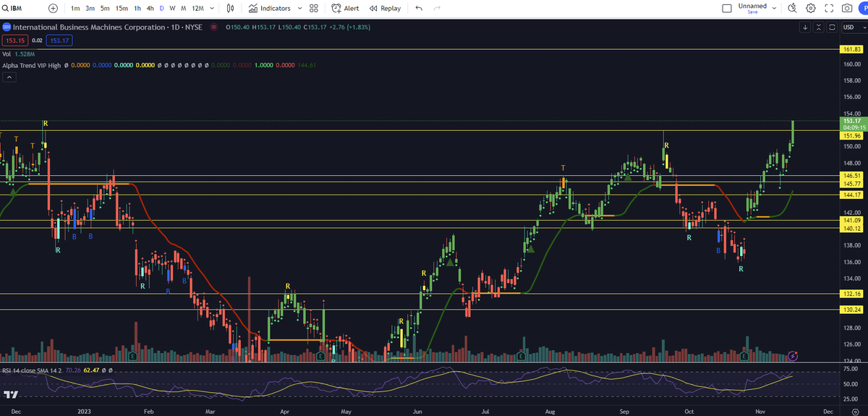The image size is (868, 416).
Task: Select the 5m timeframe
Action: point(105,9)
